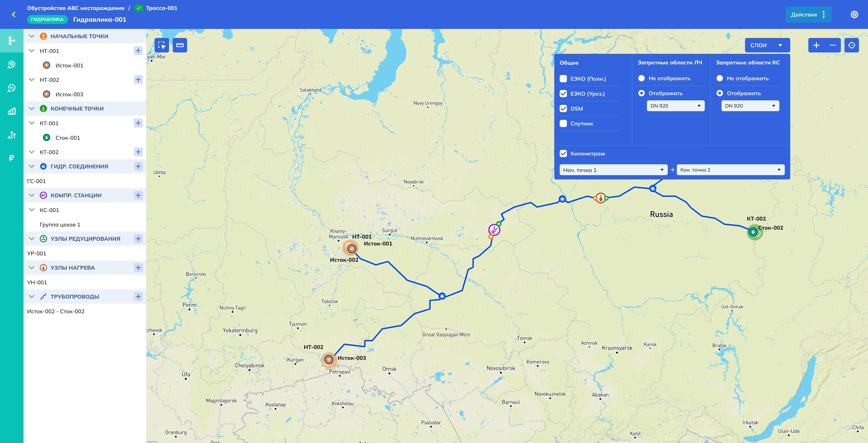This screenshot has width=868, height=443.
Task: Open the Нач. точка 1 dropdown
Action: (x=614, y=170)
